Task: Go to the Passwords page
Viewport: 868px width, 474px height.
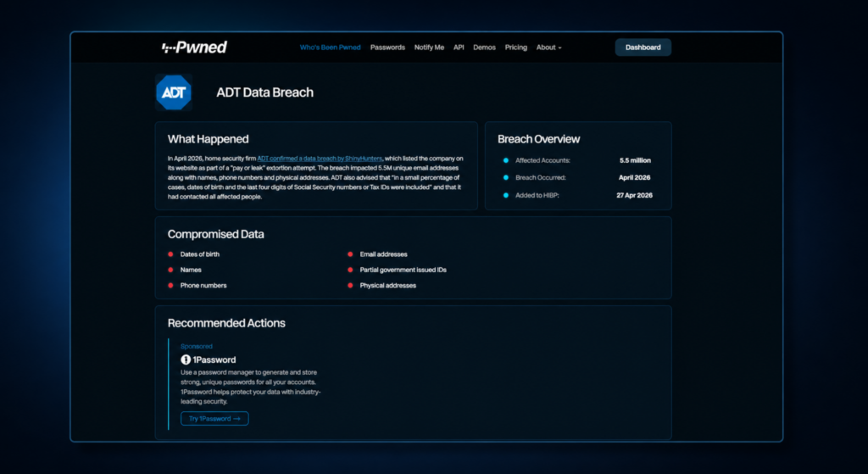Action: coord(387,47)
